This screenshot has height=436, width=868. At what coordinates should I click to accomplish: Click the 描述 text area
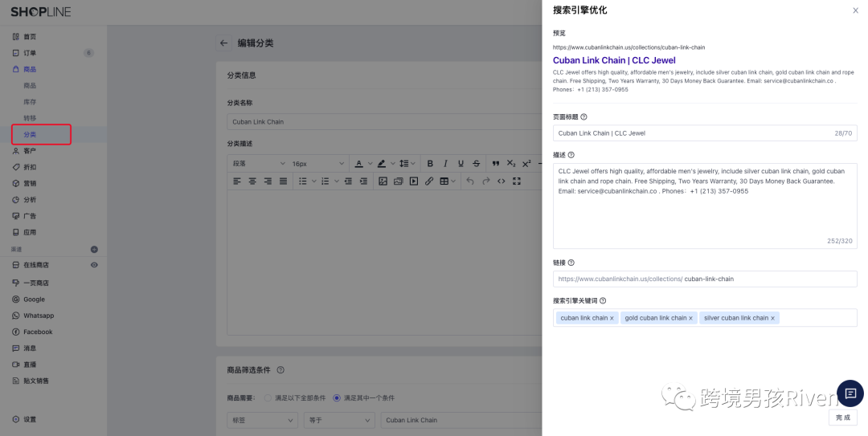point(705,206)
